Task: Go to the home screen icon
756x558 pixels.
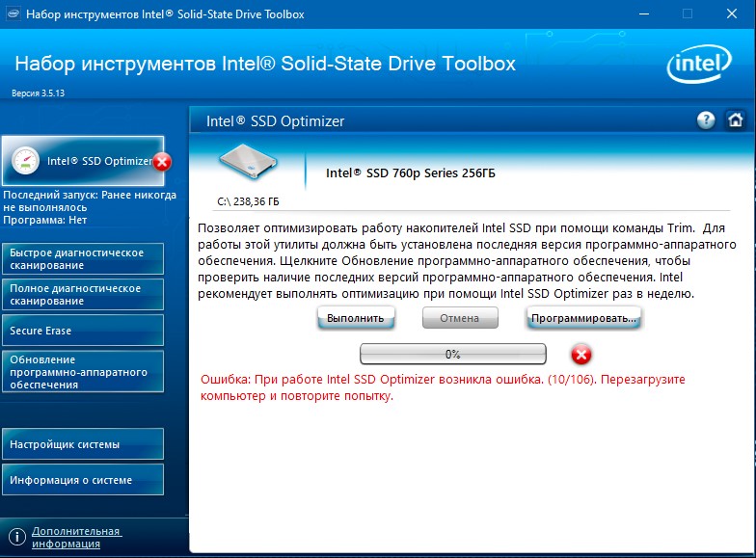Action: (x=735, y=120)
